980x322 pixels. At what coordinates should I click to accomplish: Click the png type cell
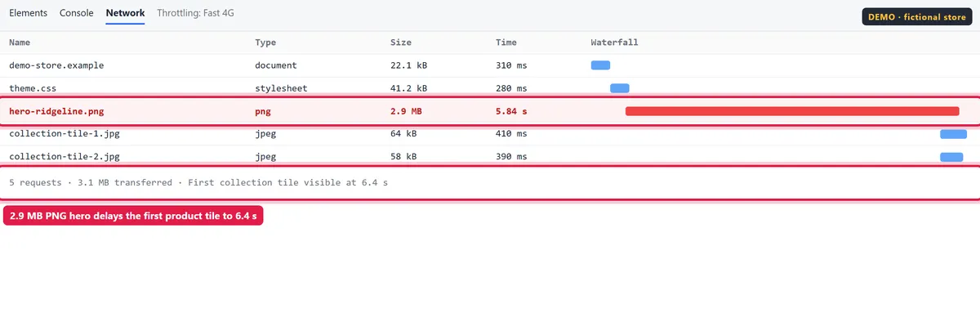click(263, 110)
